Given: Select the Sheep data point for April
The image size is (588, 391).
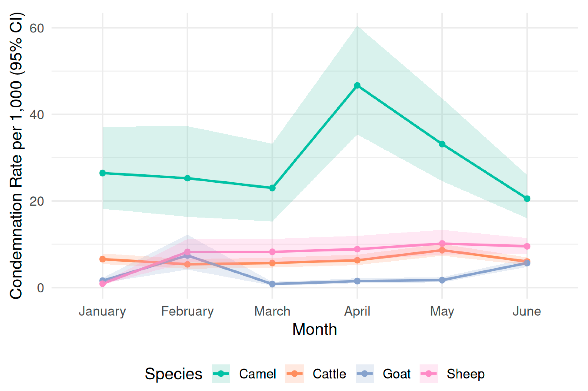Looking at the screenshot, I should pyautogui.click(x=357, y=249).
